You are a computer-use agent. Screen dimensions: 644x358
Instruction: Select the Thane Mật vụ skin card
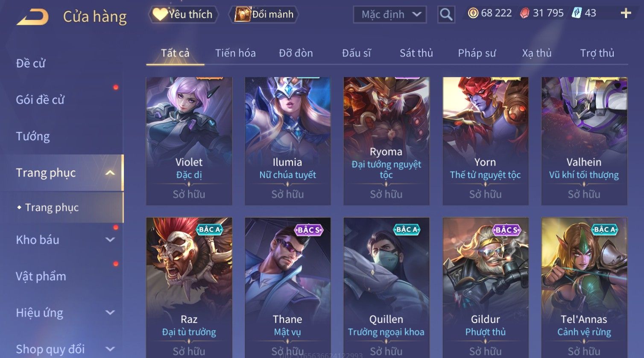pyautogui.click(x=288, y=288)
